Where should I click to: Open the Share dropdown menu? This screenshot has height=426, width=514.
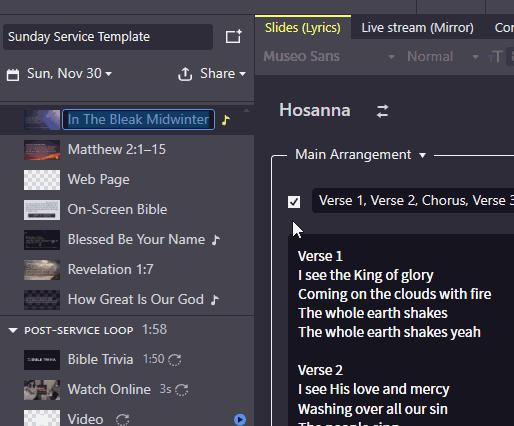pyautogui.click(x=223, y=74)
